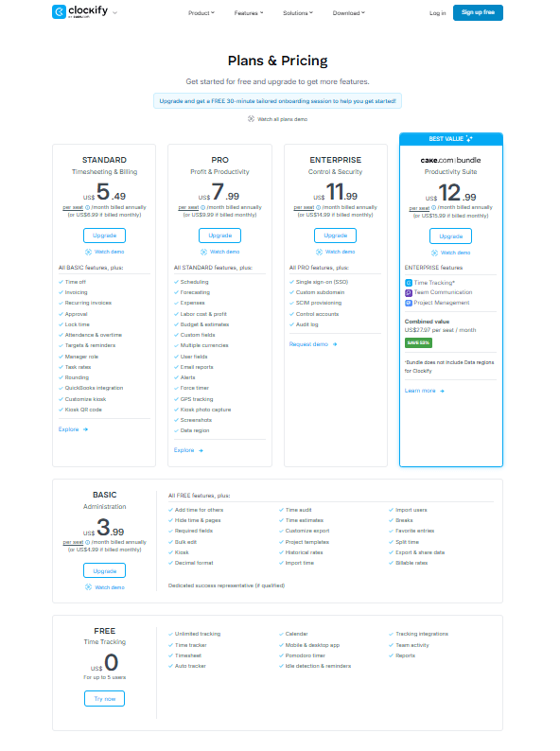Click Try now on the FREE plan
The height and width of the screenshot is (751, 560).
click(104, 699)
